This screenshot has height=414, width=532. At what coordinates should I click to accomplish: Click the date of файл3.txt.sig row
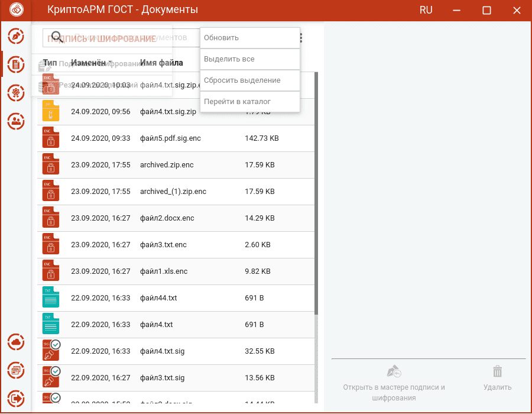pyautogui.click(x=100, y=378)
